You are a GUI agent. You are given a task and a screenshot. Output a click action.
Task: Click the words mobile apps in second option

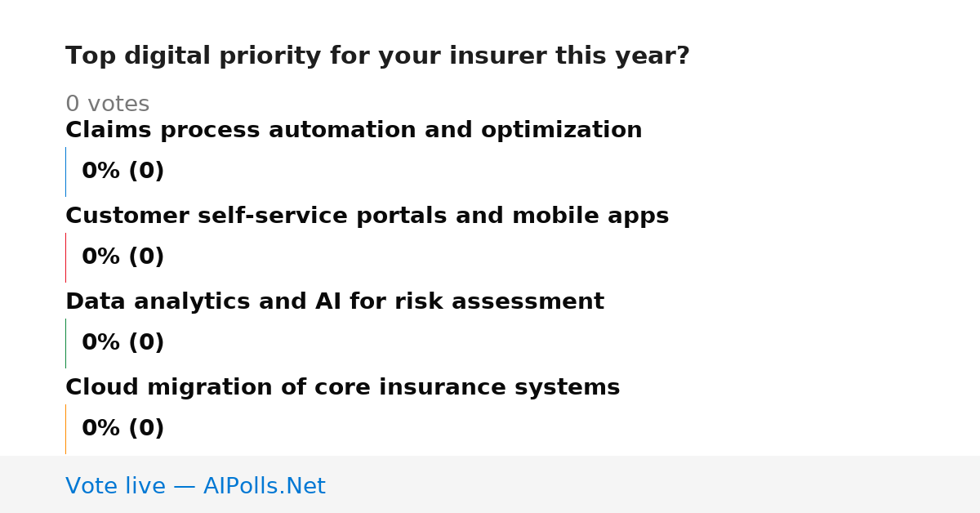[x=589, y=216]
